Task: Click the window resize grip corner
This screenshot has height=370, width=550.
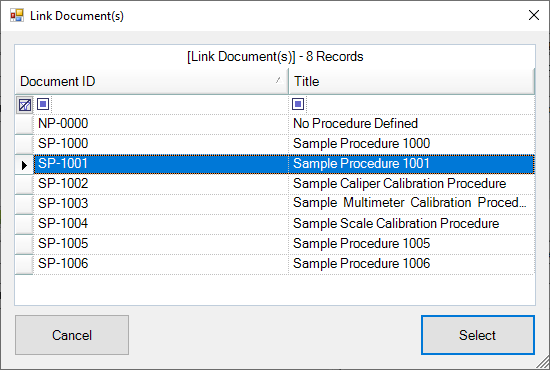Action: (543, 363)
